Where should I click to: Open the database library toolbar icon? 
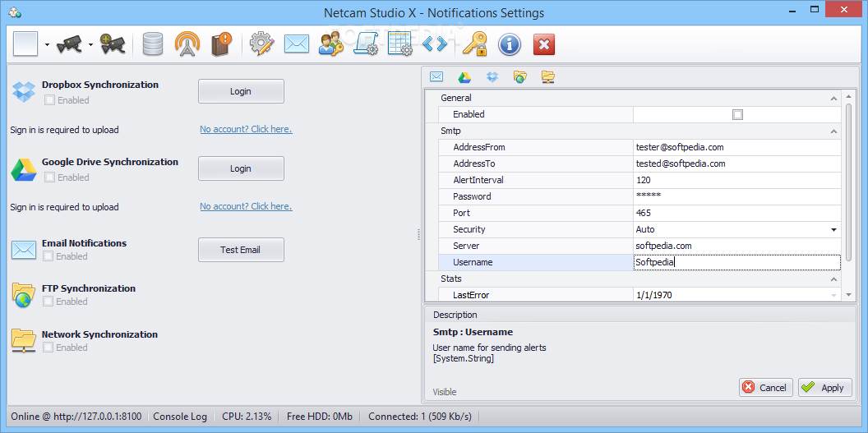(152, 44)
